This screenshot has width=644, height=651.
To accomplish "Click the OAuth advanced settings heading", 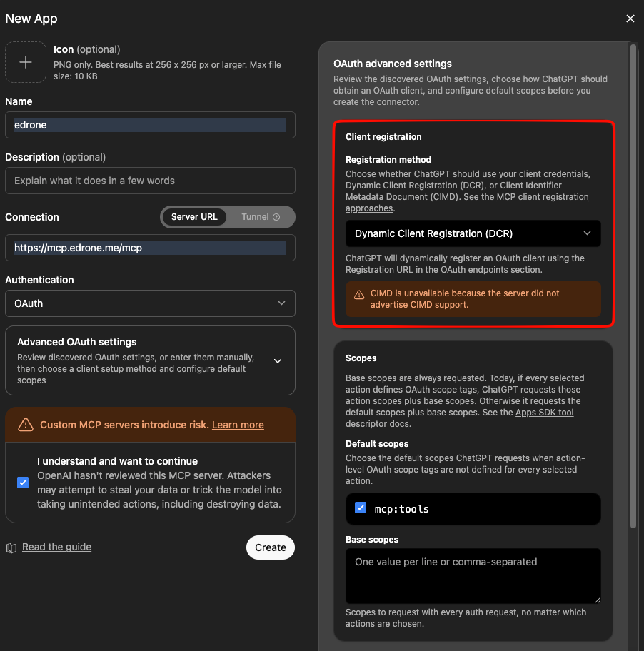I will click(x=393, y=64).
